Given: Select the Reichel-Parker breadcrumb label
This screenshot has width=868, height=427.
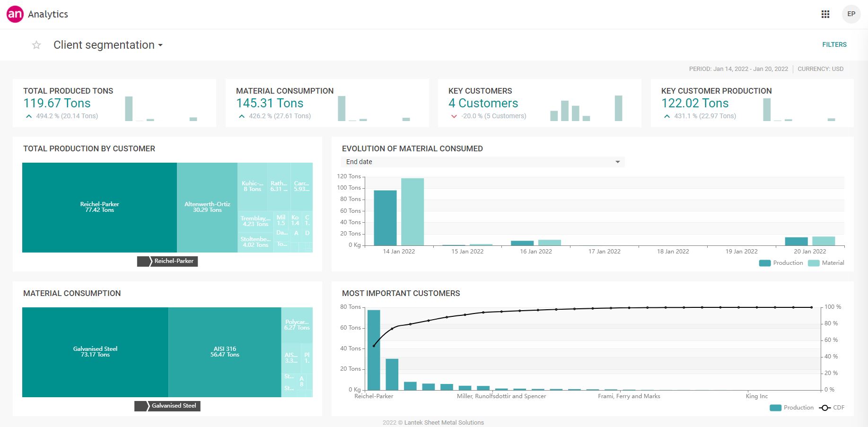Looking at the screenshot, I should click(x=174, y=261).
